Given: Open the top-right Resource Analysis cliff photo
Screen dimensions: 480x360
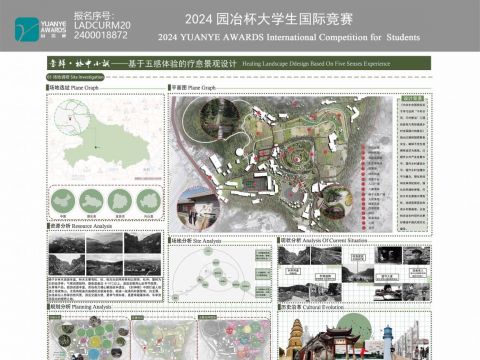Looking at the screenshot, I should pyautogui.click(x=143, y=243).
